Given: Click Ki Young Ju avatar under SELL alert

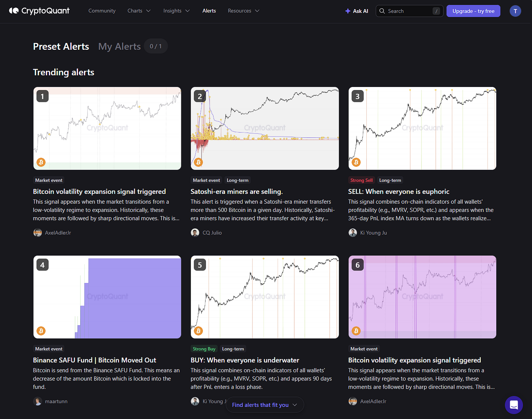Looking at the screenshot, I should click(x=353, y=232).
